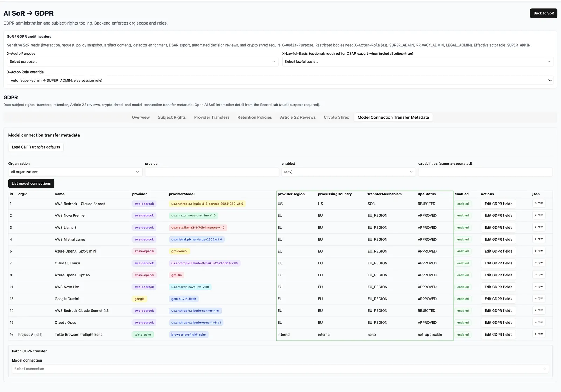Expand json row for AWS Nova Premier
The image size is (561, 392).
[x=539, y=215]
